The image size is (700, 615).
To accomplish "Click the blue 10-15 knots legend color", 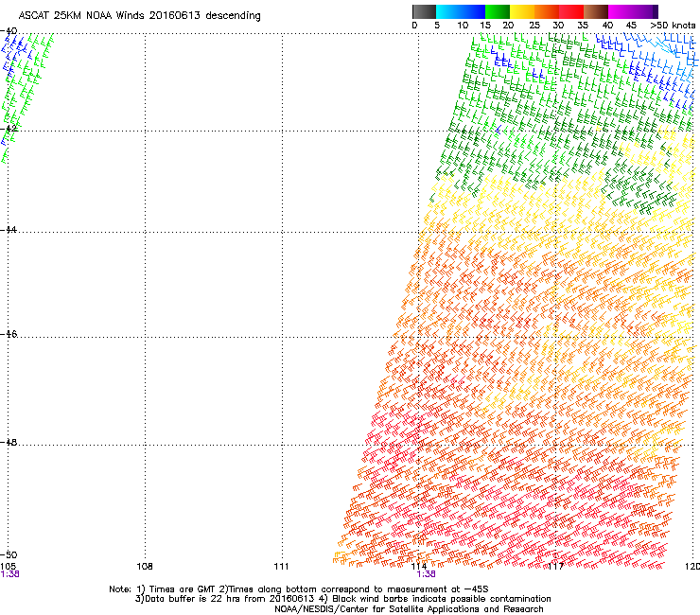I will click(x=473, y=11).
